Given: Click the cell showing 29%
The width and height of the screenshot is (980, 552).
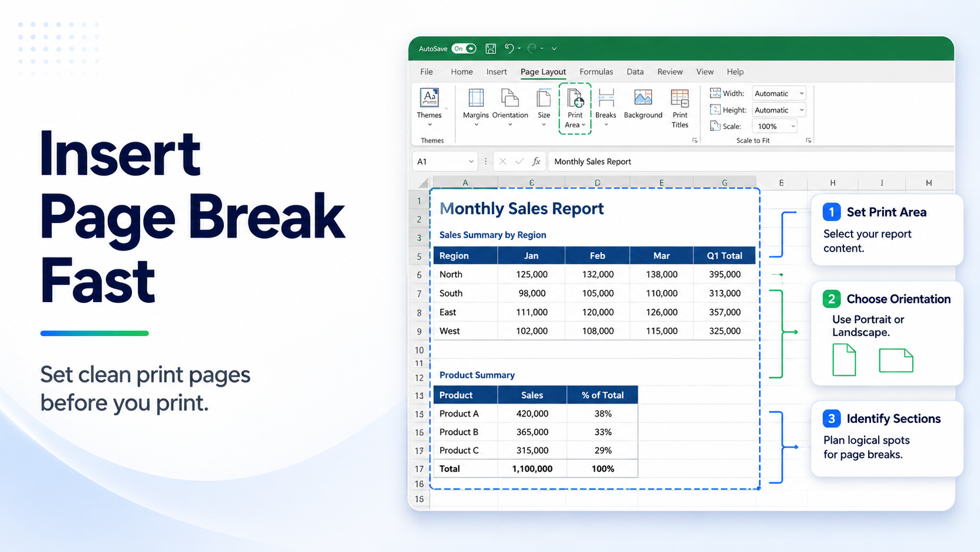Looking at the screenshot, I should click(603, 451).
